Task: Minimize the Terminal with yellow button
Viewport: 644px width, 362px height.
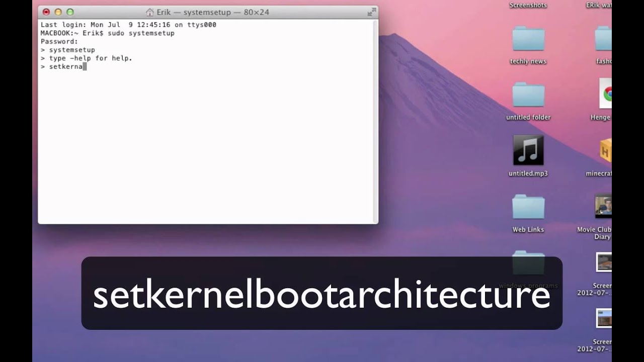Action: click(58, 12)
